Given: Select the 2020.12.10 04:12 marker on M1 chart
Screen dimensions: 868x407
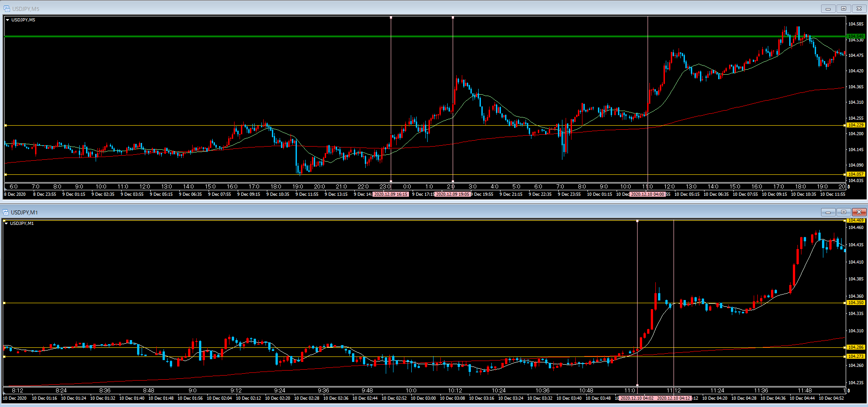Looking at the screenshot, I should [x=674, y=398].
